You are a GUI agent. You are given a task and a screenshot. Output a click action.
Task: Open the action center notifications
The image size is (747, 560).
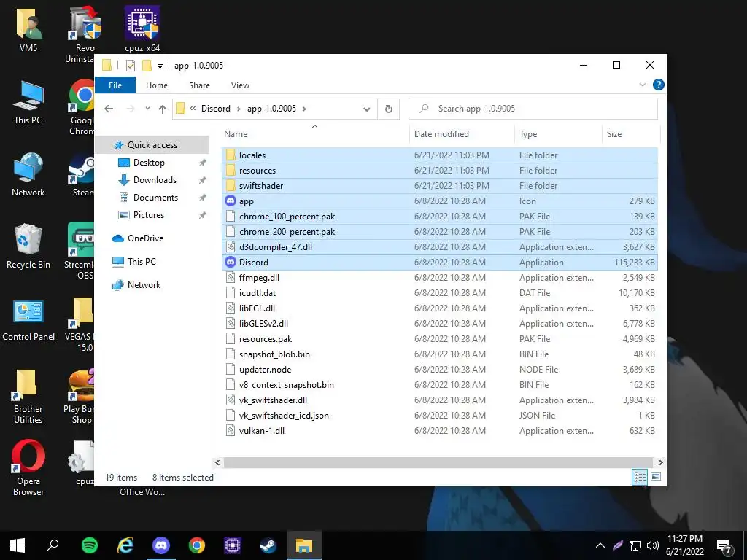pyautogui.click(x=724, y=545)
